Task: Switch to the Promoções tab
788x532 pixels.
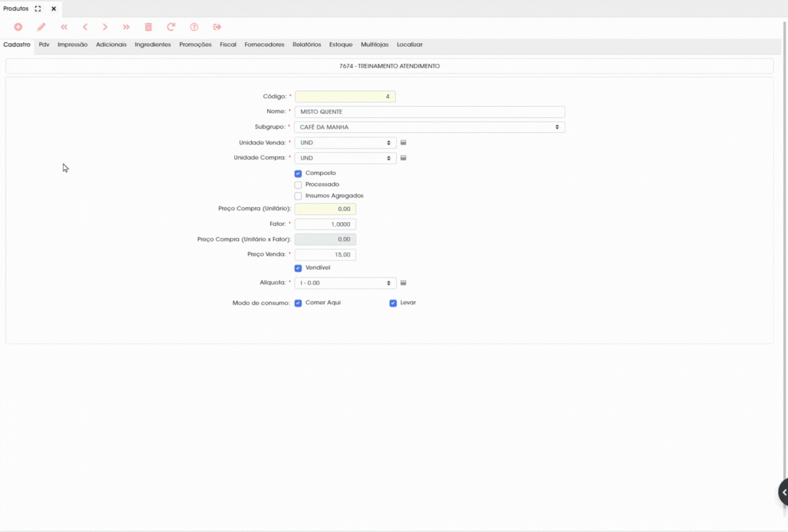Action: pos(195,45)
